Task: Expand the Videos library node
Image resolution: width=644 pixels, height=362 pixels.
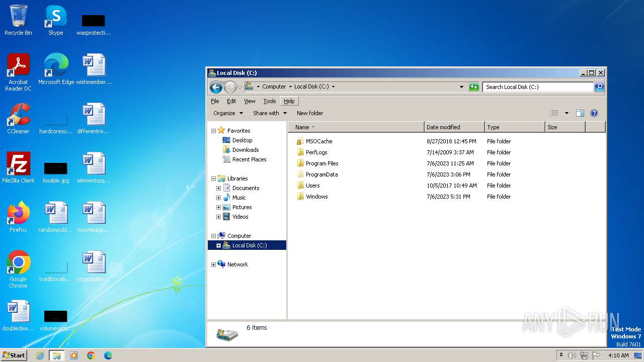Action: (218, 217)
